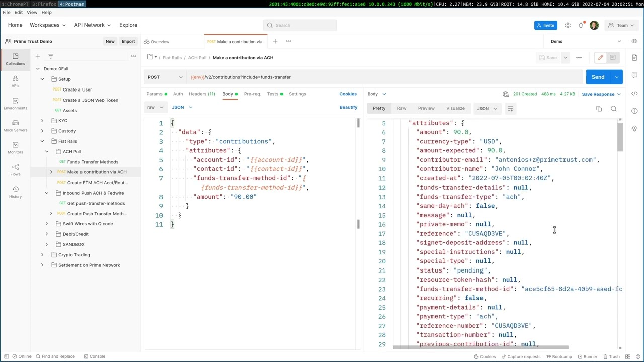The width and height of the screenshot is (644, 362).
Task: Open request options three-dot menu near Save
Action: point(579,58)
